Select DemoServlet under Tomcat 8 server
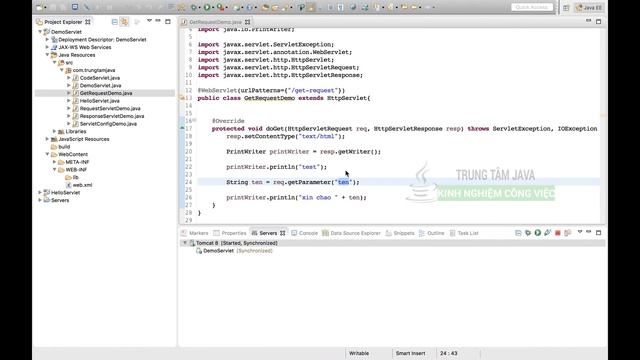640x360 pixels. click(234, 251)
